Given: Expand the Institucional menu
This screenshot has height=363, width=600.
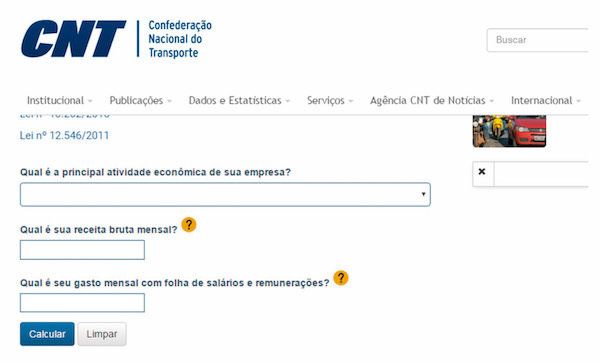Looking at the screenshot, I should (59, 101).
